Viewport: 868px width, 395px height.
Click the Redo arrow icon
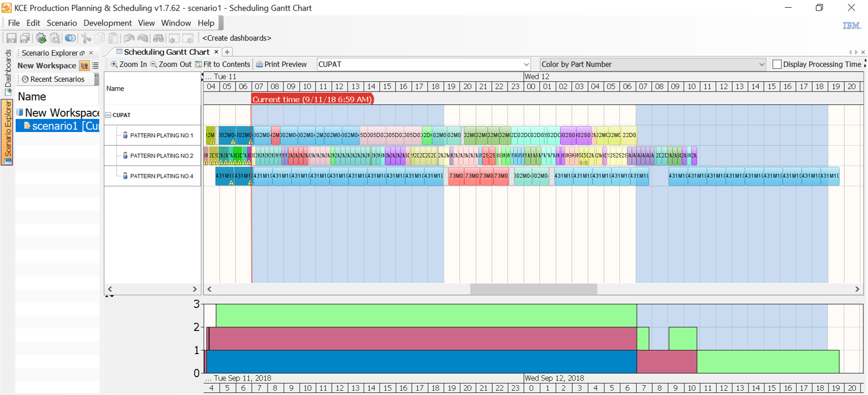(143, 38)
